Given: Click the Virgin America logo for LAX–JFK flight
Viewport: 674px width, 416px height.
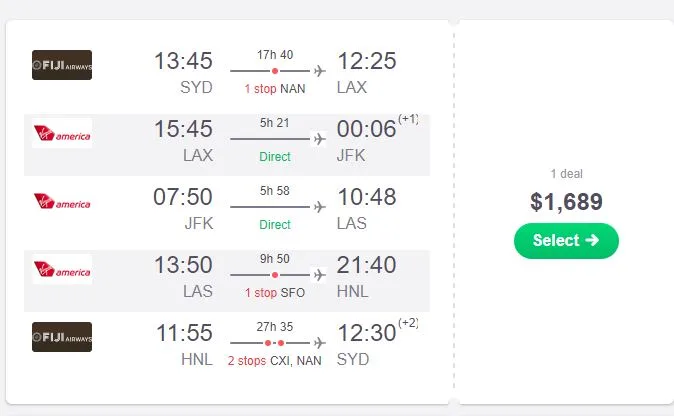Looking at the screenshot, I should click(x=62, y=133).
